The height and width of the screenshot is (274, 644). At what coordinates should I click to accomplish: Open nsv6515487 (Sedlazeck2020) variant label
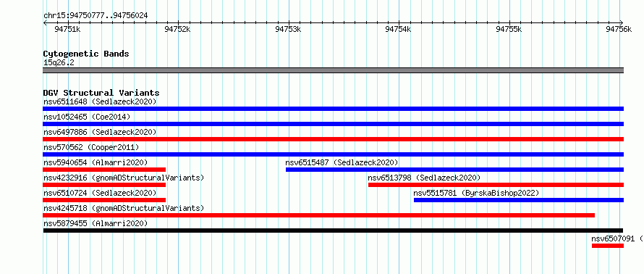click(342, 162)
